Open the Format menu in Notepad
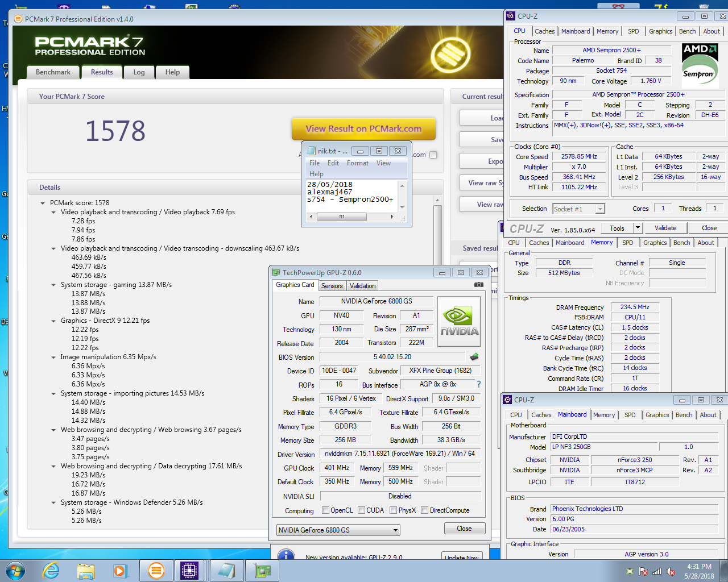Viewport: 728px width, 582px height. (x=357, y=163)
